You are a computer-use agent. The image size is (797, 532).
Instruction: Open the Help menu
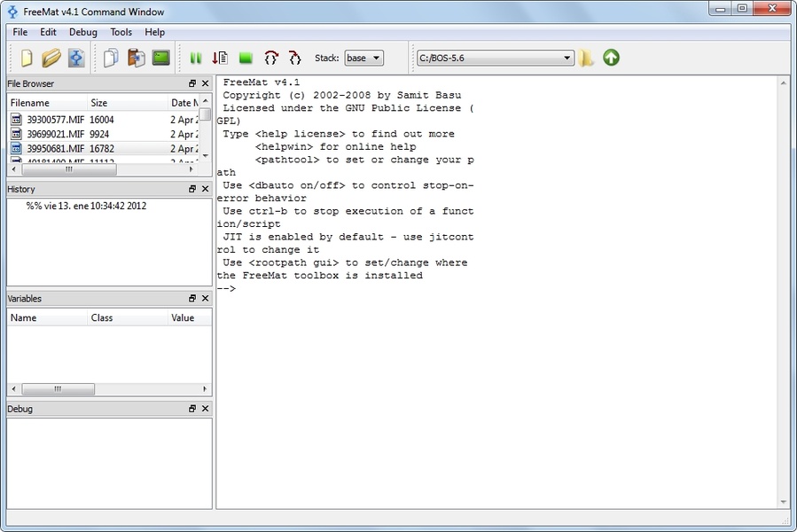[x=154, y=32]
